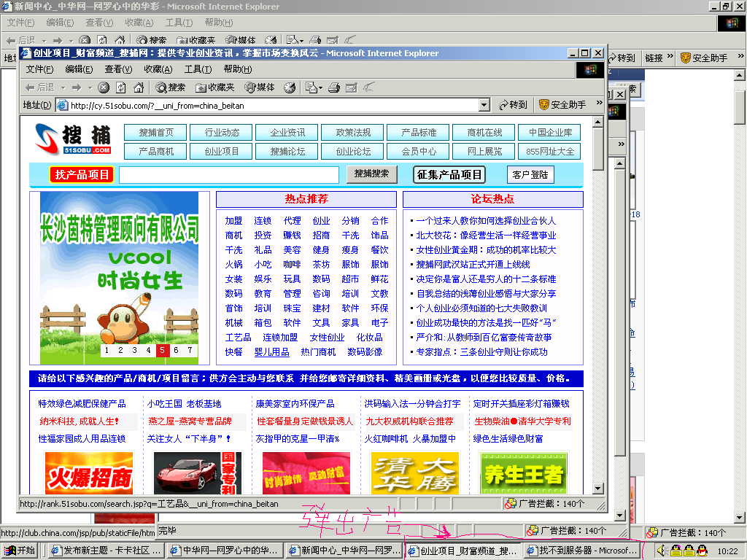Open 工具(T) menu in front window

click(198, 69)
